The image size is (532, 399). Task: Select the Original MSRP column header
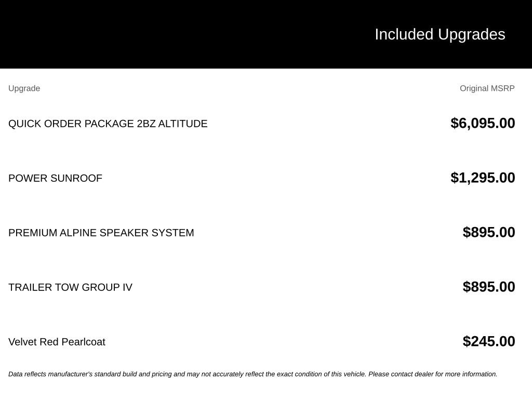point(487,88)
